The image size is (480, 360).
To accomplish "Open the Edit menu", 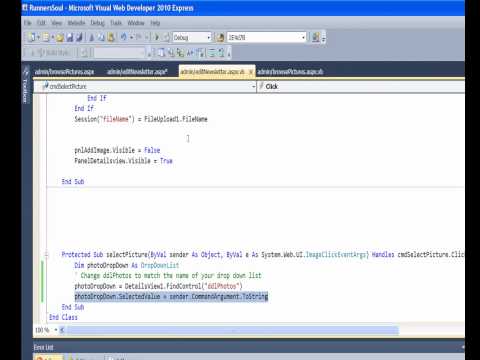I will click(41, 23).
